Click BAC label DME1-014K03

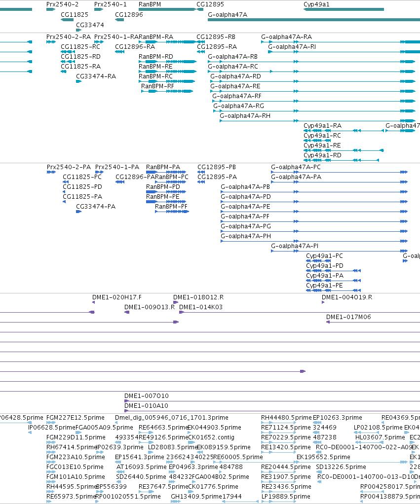pos(201,307)
